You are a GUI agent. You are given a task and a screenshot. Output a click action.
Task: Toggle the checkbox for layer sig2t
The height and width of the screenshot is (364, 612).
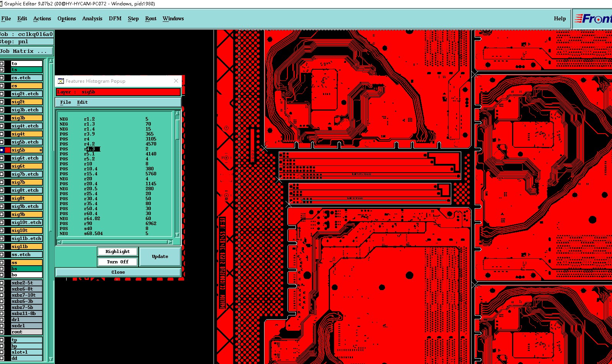tap(2, 102)
